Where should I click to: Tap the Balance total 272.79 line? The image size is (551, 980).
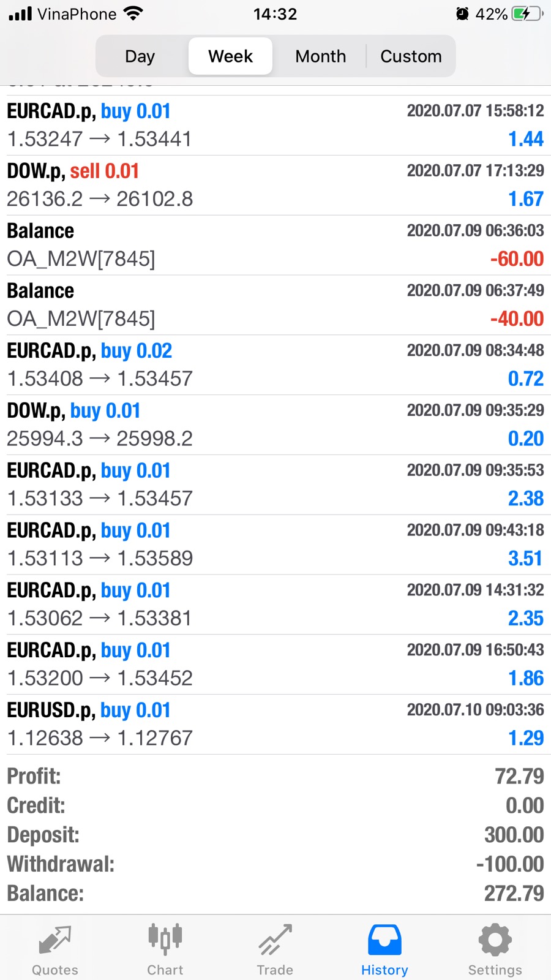click(275, 894)
